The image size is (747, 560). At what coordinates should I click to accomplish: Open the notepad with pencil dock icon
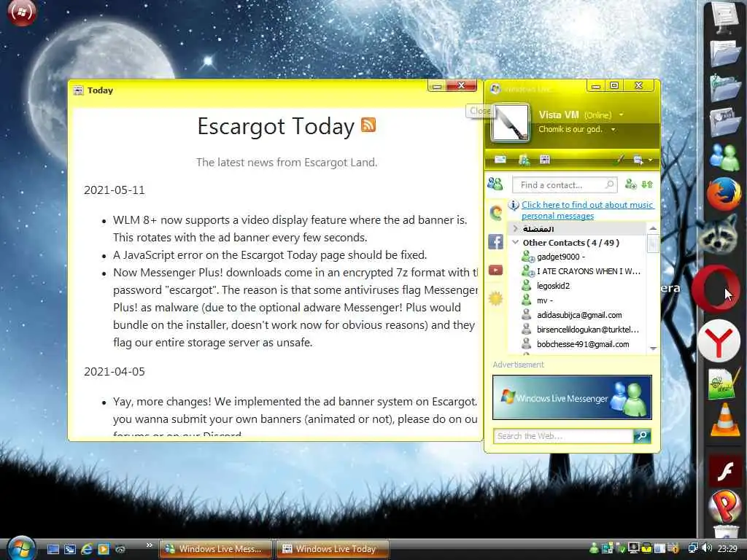point(723,382)
